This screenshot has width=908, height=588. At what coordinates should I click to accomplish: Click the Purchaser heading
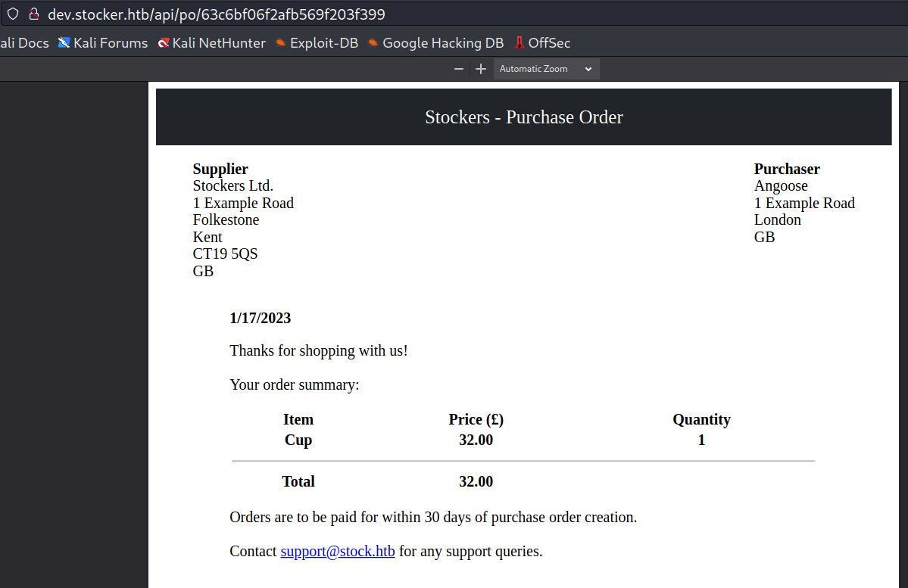(787, 169)
